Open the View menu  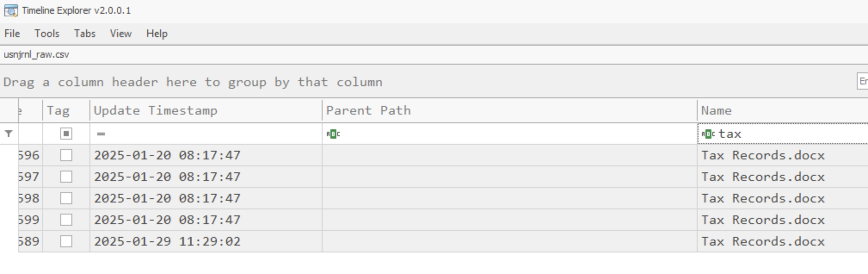(121, 34)
